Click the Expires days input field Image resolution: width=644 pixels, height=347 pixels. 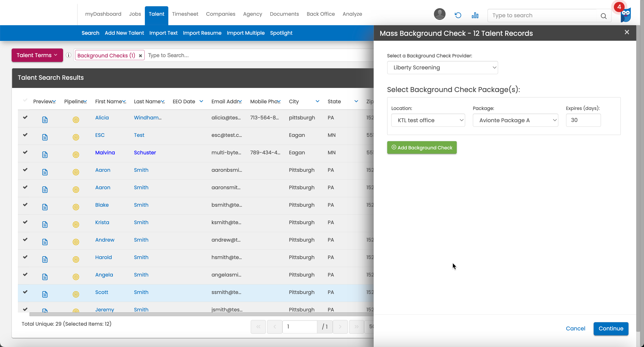pos(583,120)
